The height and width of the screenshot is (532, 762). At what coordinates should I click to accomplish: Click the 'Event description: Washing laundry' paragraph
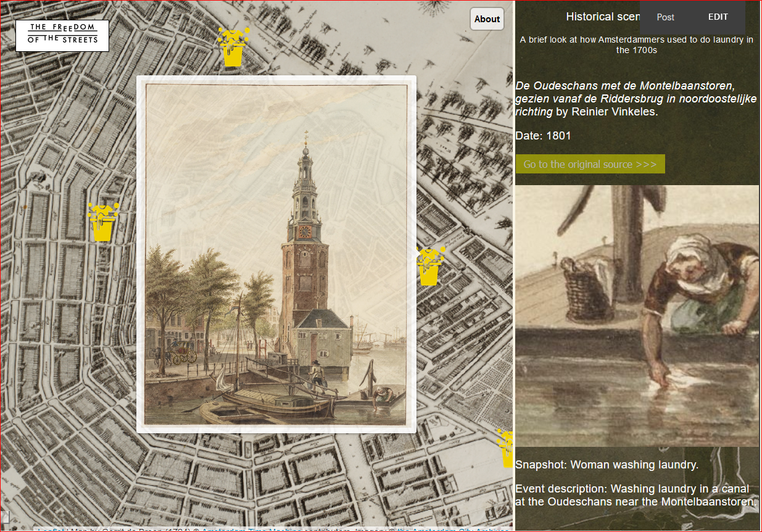636,496
